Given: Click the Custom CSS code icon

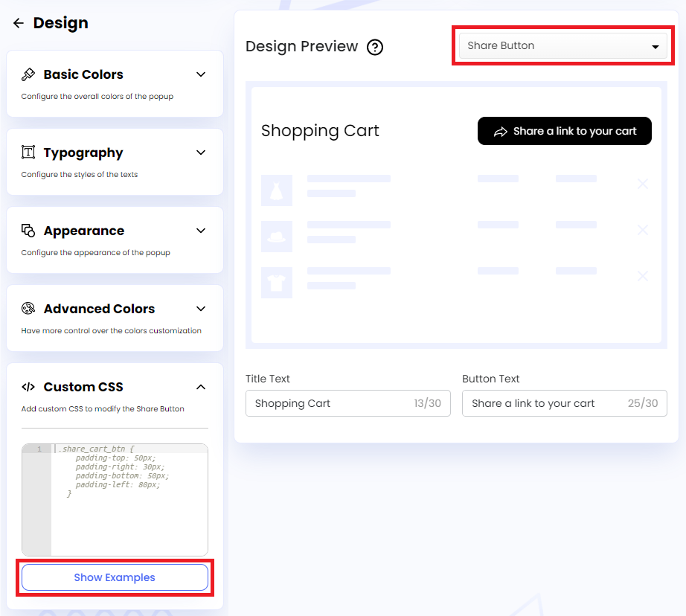Looking at the screenshot, I should [28, 386].
